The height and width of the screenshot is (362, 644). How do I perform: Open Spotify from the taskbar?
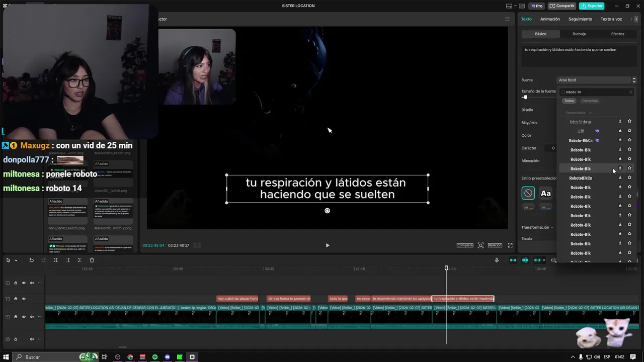(x=155, y=357)
